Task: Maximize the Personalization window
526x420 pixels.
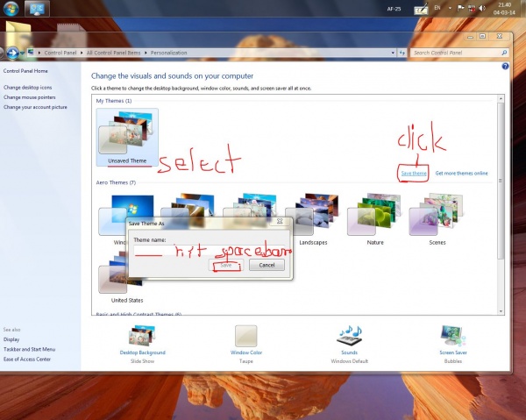Action: coord(482,36)
